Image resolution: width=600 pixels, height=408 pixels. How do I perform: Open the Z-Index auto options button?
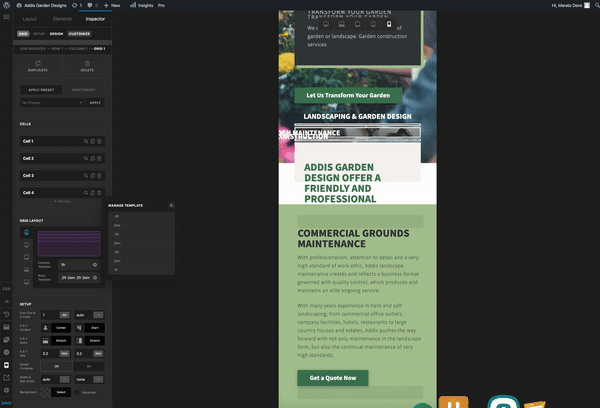pyautogui.click(x=98, y=315)
